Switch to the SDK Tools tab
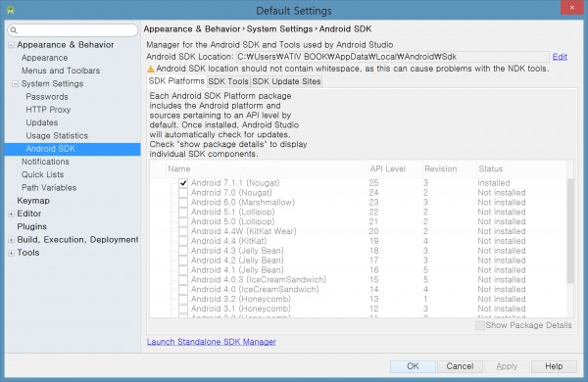 [x=228, y=81]
